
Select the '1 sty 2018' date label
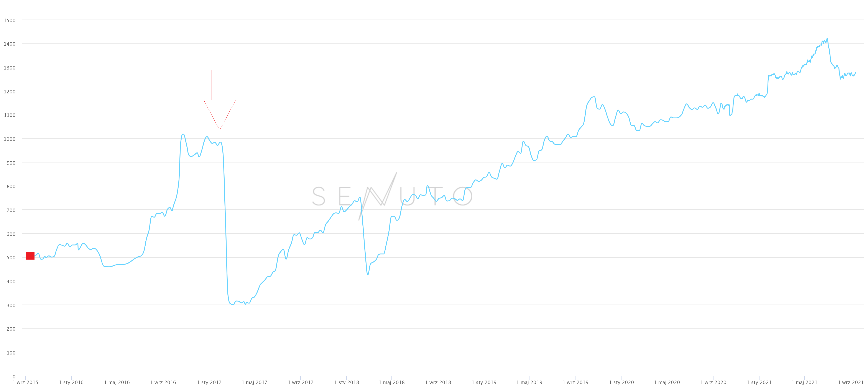click(347, 382)
